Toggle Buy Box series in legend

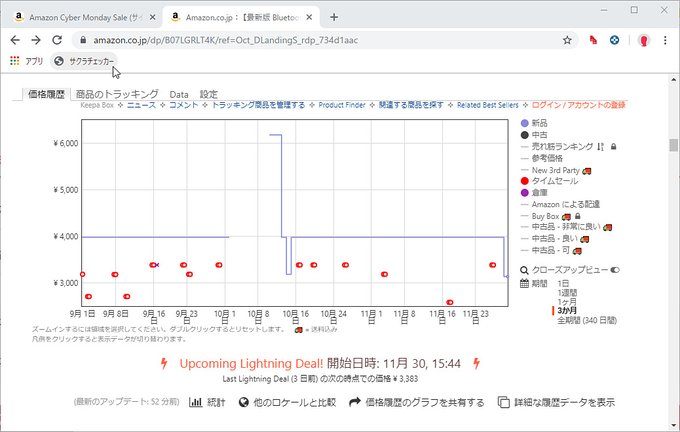coord(546,216)
